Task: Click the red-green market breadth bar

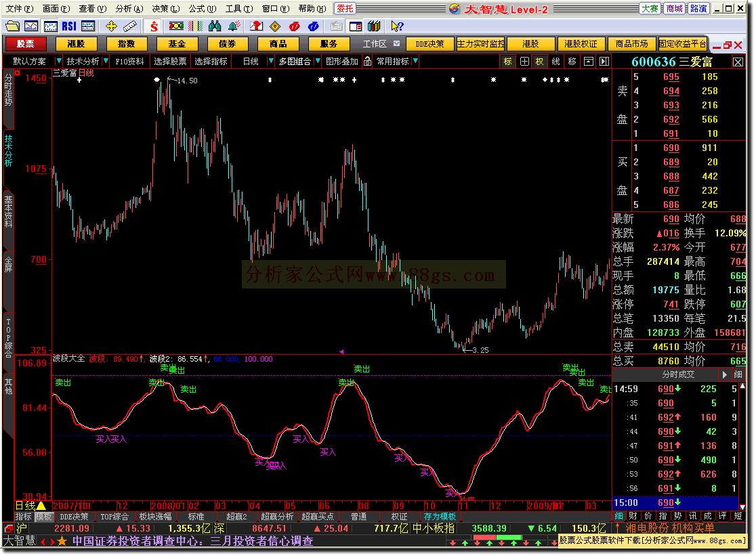Action: pyautogui.click(x=497, y=537)
